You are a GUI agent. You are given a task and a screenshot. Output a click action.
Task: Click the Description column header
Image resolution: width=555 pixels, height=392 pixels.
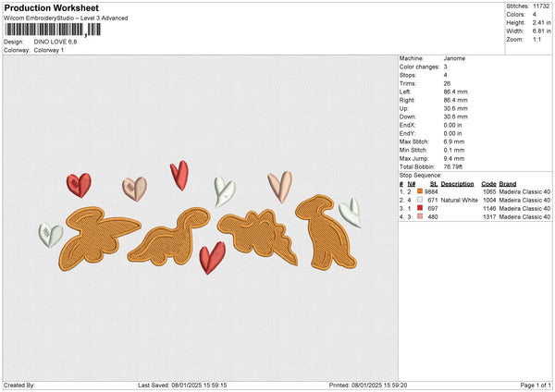click(457, 184)
